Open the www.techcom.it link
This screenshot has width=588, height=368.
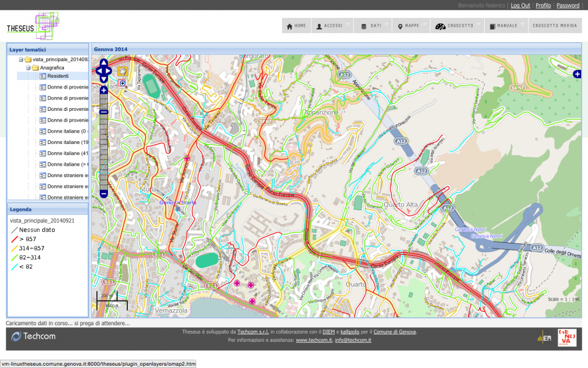[314, 340]
